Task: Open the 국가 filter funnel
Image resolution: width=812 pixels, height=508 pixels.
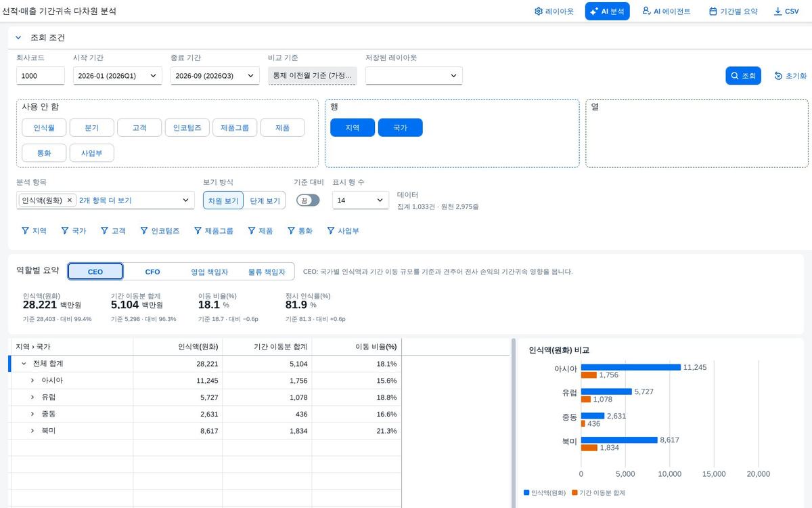Action: [74, 231]
